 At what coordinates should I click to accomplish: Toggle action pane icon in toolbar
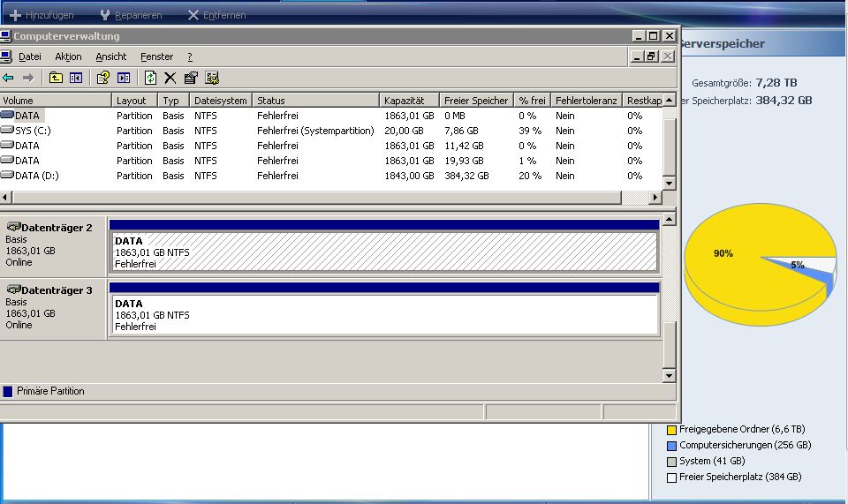[x=124, y=78]
